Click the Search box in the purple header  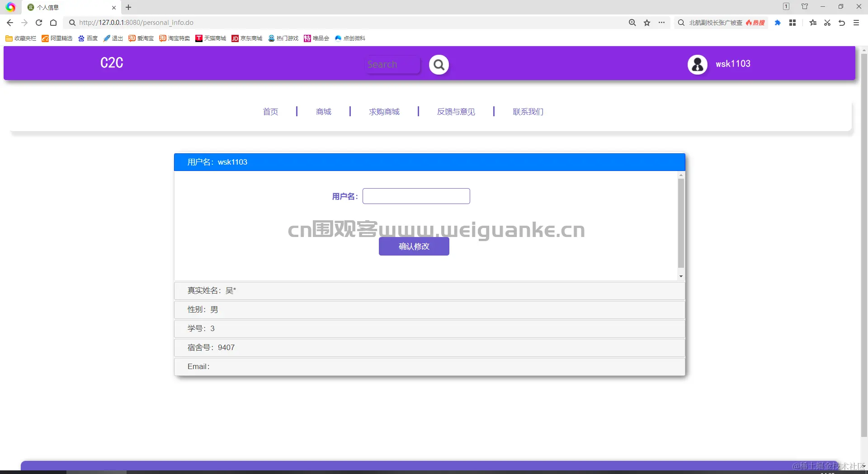click(x=392, y=65)
